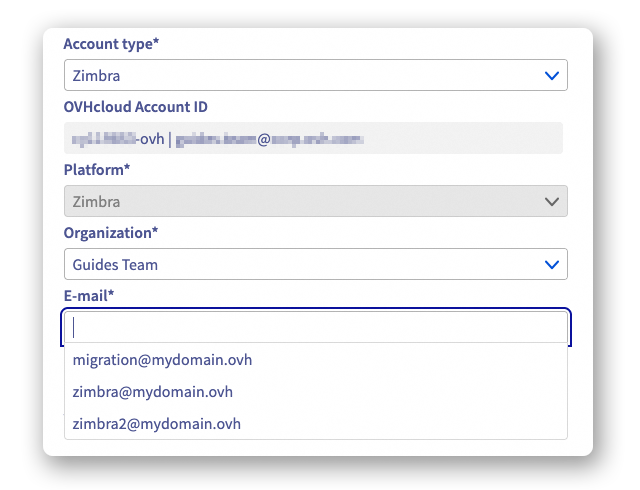Focus the E-mail text input field
This screenshot has width=640, height=490.
click(316, 328)
